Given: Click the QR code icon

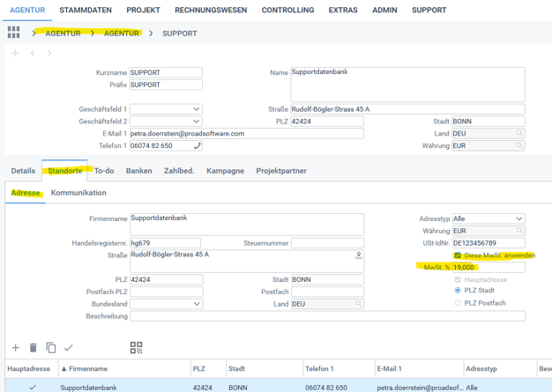Looking at the screenshot, I should point(136,348).
